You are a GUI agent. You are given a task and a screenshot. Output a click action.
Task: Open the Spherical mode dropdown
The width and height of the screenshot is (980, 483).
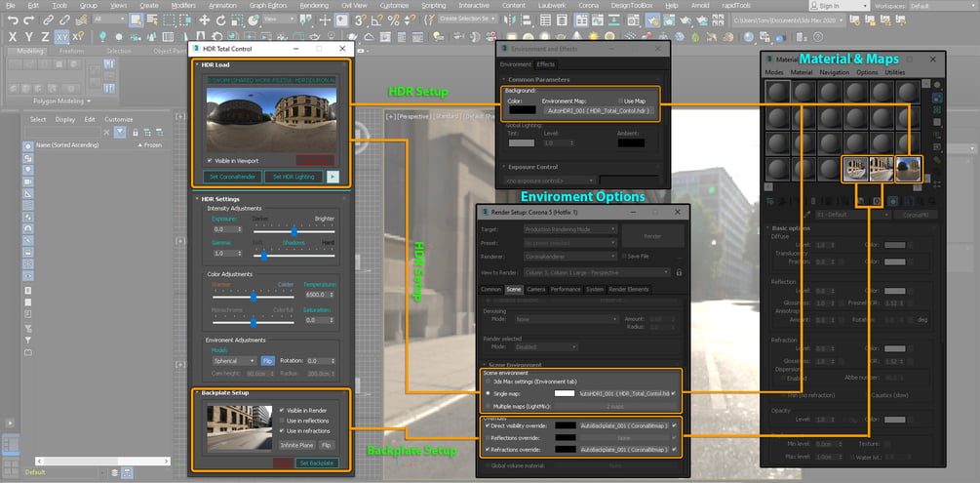click(x=234, y=361)
